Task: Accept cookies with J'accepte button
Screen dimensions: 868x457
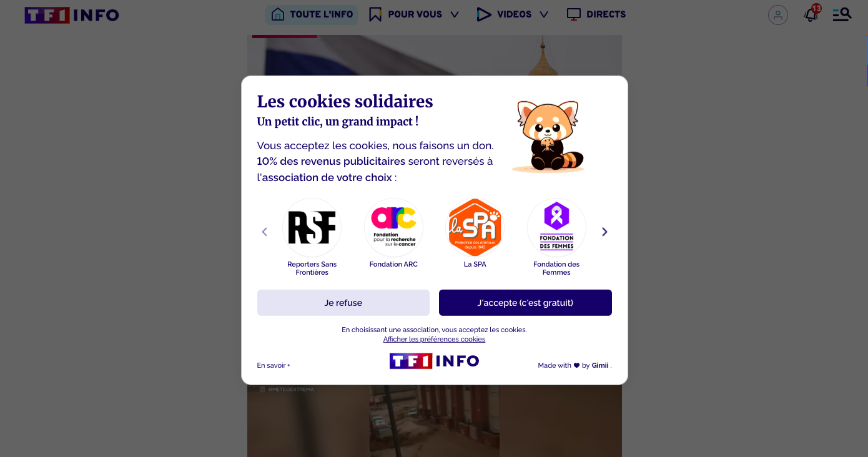Action: click(525, 303)
